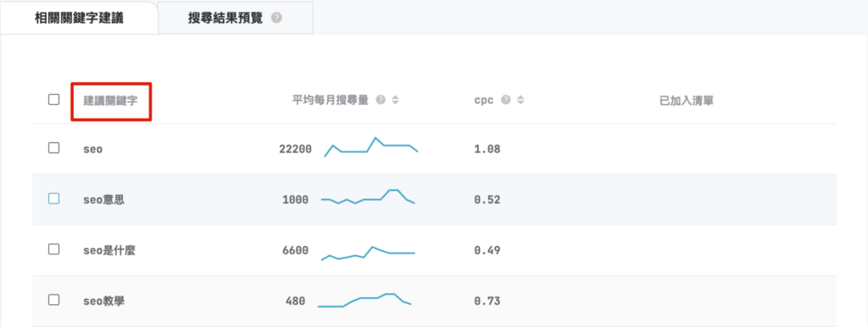Click the search volume 6600
868x327 pixels.
pyautogui.click(x=296, y=251)
